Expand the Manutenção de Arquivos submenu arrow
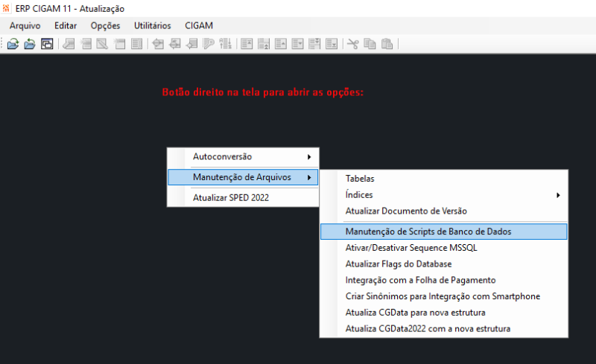Image resolution: width=596 pixels, height=364 pixels. (x=309, y=177)
